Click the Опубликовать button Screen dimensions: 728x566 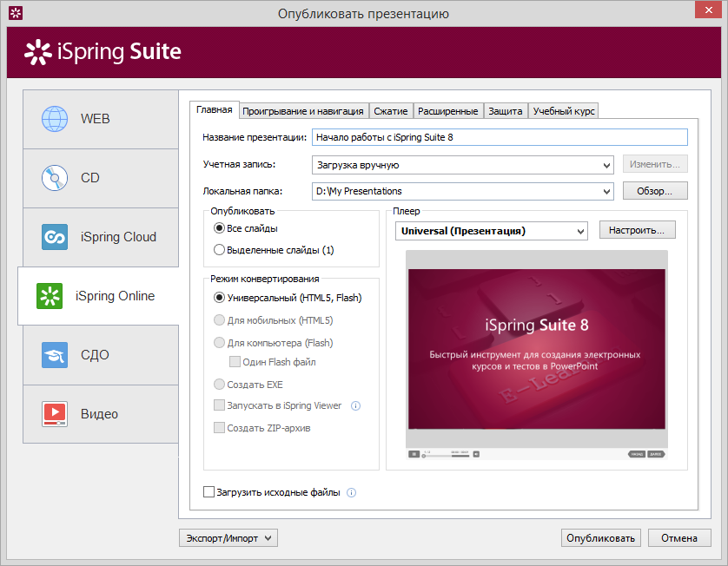[x=601, y=538]
